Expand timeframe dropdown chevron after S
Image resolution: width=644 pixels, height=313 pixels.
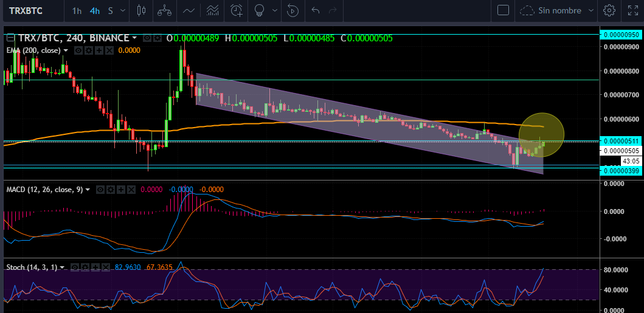coord(123,11)
